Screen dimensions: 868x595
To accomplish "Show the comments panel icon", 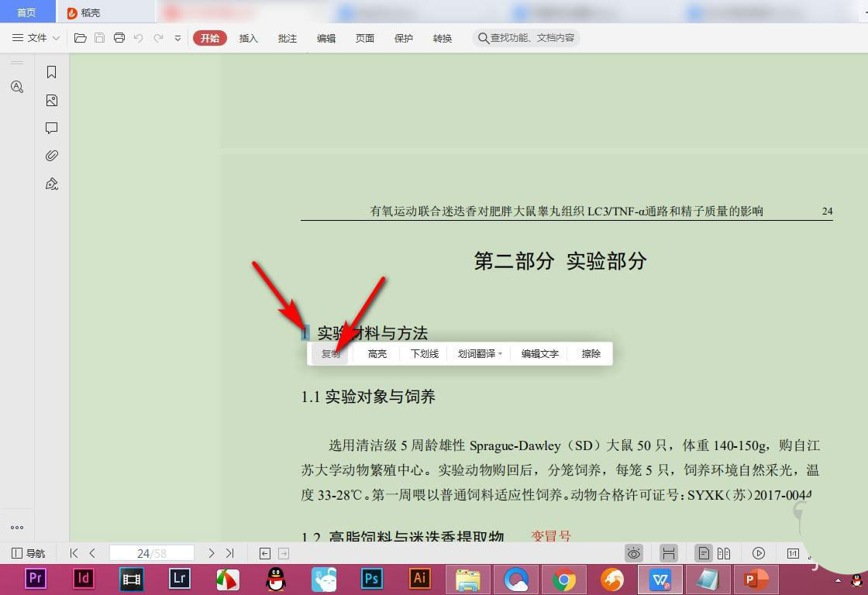I will 52,128.
